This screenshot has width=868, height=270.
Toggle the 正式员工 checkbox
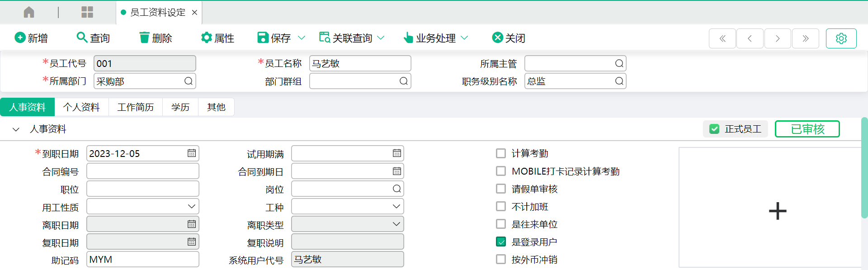[714, 129]
